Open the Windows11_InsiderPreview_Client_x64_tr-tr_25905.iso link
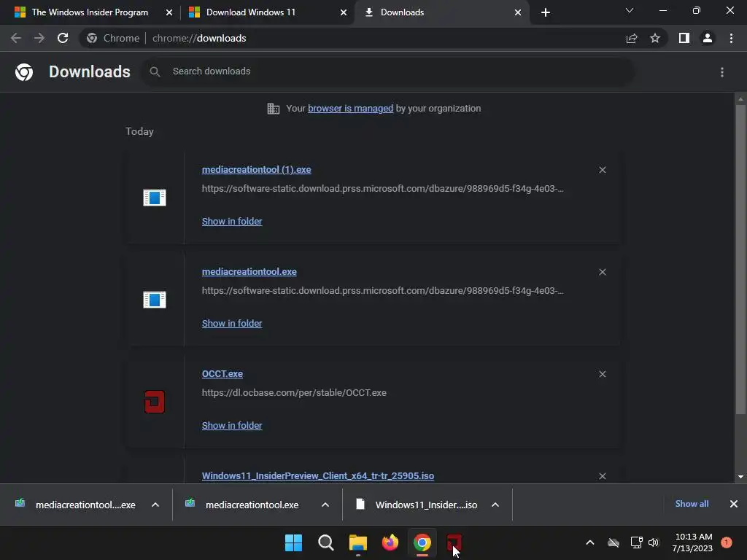This screenshot has width=747, height=560. click(318, 475)
